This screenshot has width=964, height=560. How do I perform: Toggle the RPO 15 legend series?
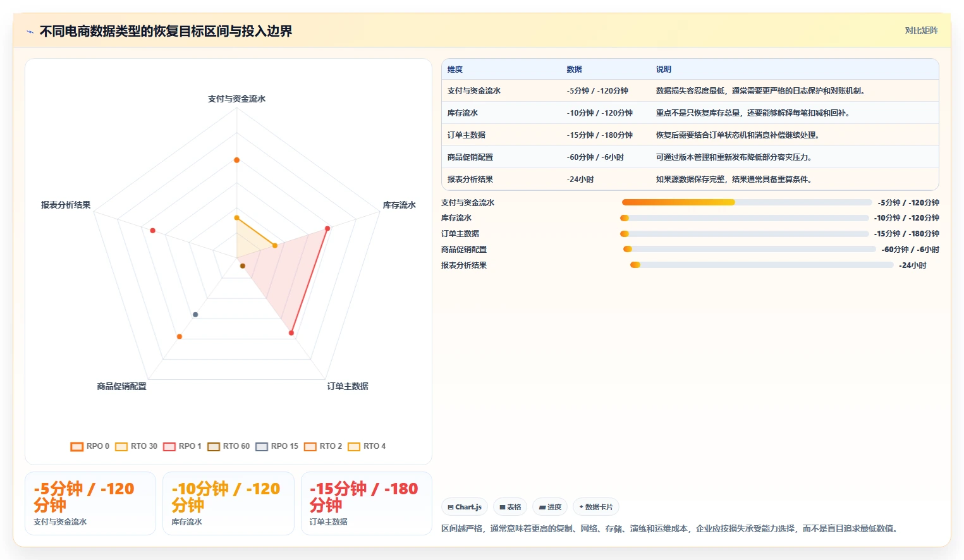point(277,446)
